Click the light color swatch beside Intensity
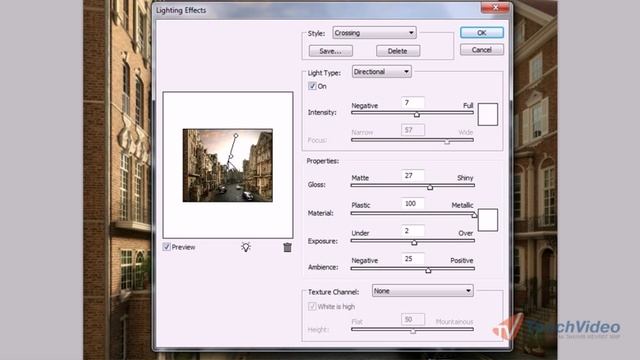The image size is (640, 360). 488,114
